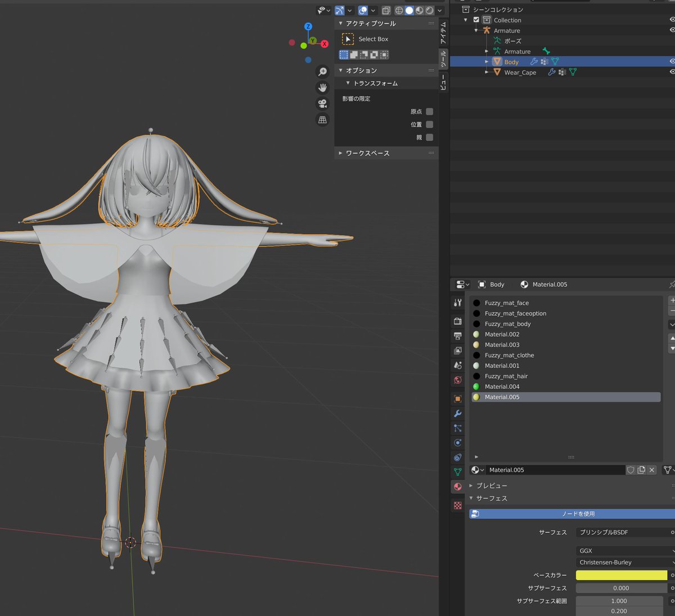
Task: Hide the Collection using its eye icon
Action: [x=672, y=20]
